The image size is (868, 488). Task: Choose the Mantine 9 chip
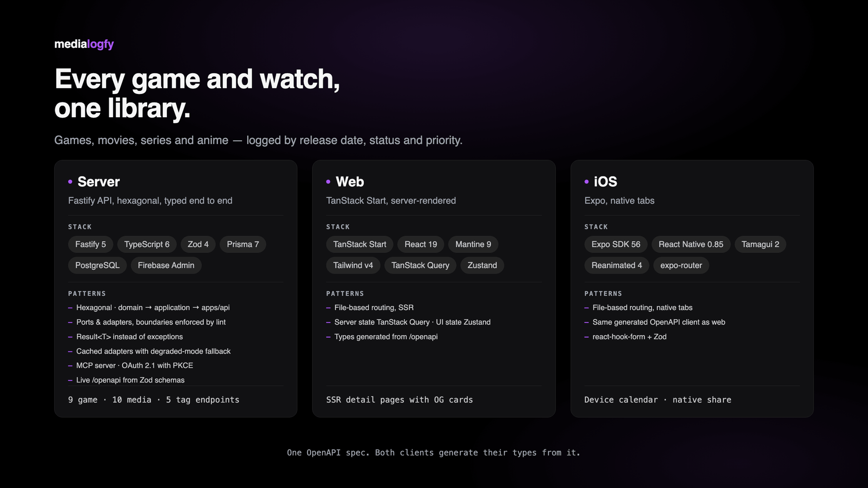pyautogui.click(x=473, y=244)
